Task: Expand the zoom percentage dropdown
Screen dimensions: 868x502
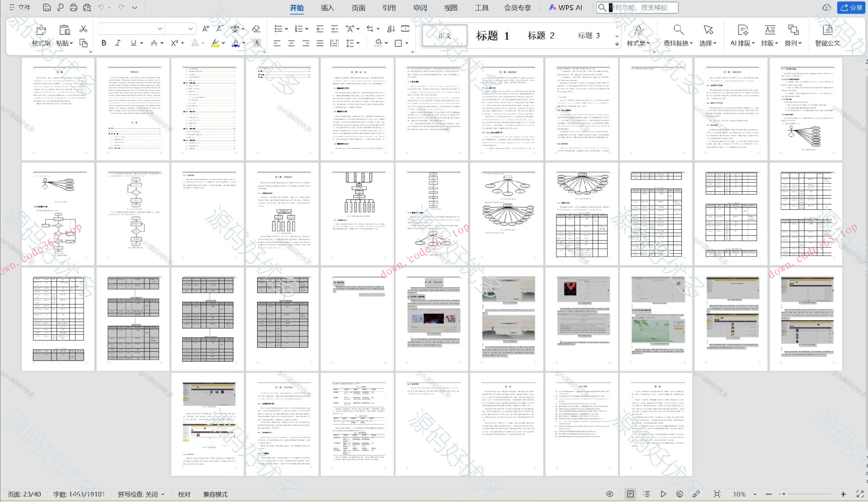Action: pos(755,494)
